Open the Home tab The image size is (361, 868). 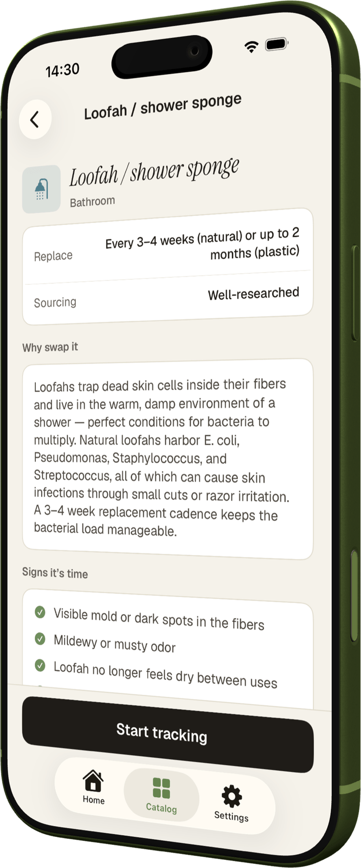coord(93,788)
